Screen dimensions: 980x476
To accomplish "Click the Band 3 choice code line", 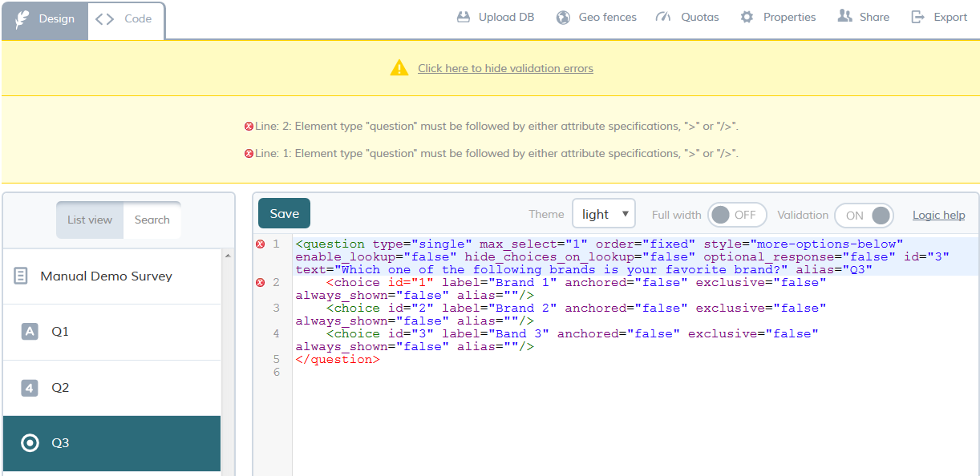I will 557,340.
